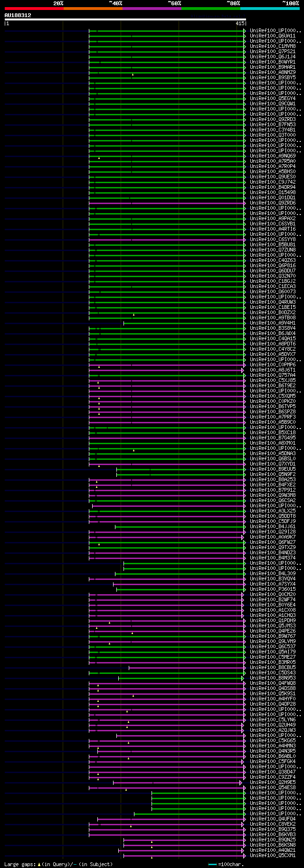Click label UniRef100_A7PRF3
The width and height of the screenshot is (304, 868).
273,417
